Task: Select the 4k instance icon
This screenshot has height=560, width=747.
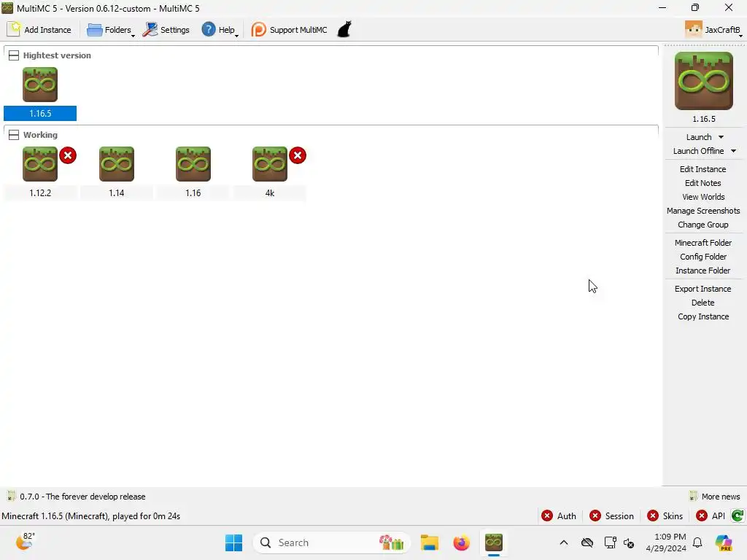Action: click(270, 164)
